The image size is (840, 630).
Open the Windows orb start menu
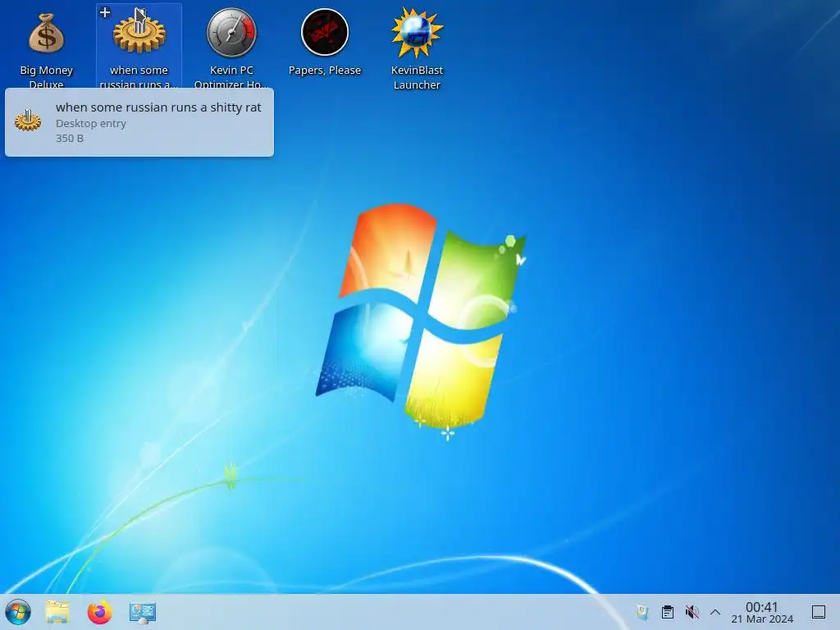[18, 612]
